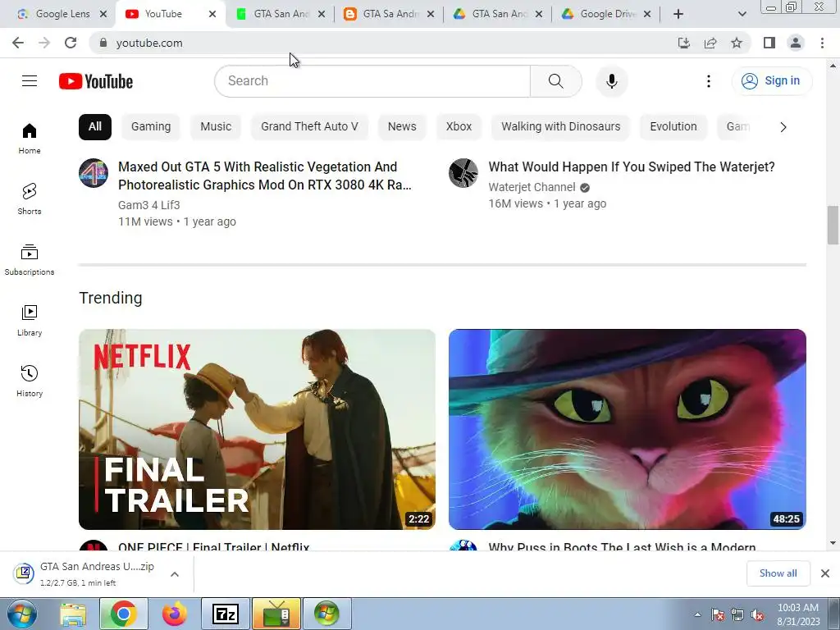Open Firefox from the taskbar
The height and width of the screenshot is (630, 840).
click(174, 614)
